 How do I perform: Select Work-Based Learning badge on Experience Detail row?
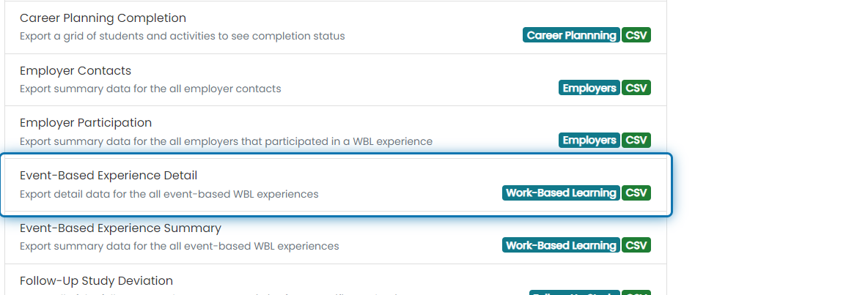(562, 193)
